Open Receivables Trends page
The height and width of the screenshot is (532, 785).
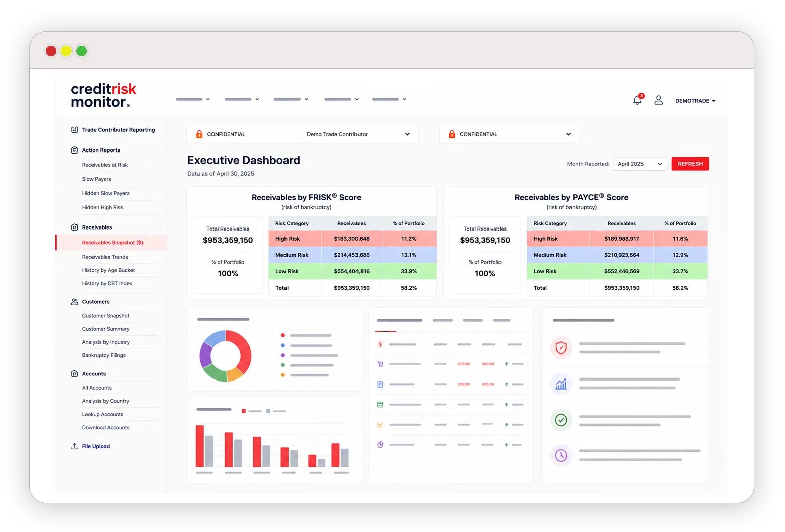click(105, 257)
